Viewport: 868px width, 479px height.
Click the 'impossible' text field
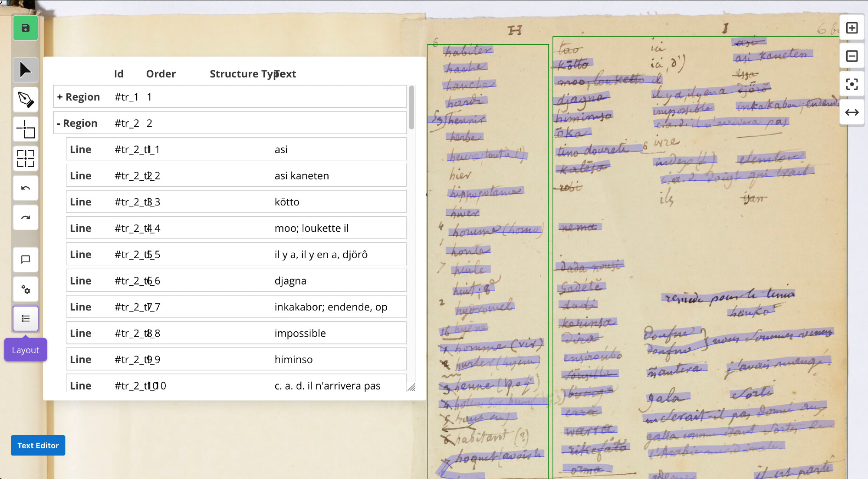coord(300,333)
